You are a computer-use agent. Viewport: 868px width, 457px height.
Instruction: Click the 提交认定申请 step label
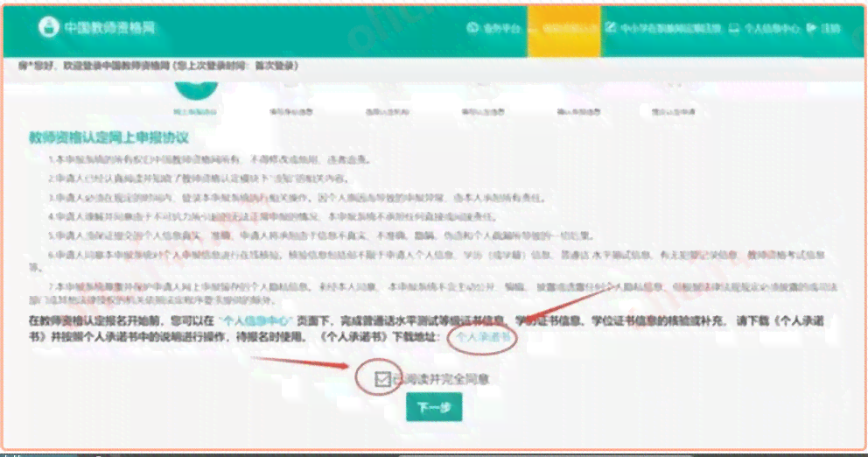click(x=673, y=112)
